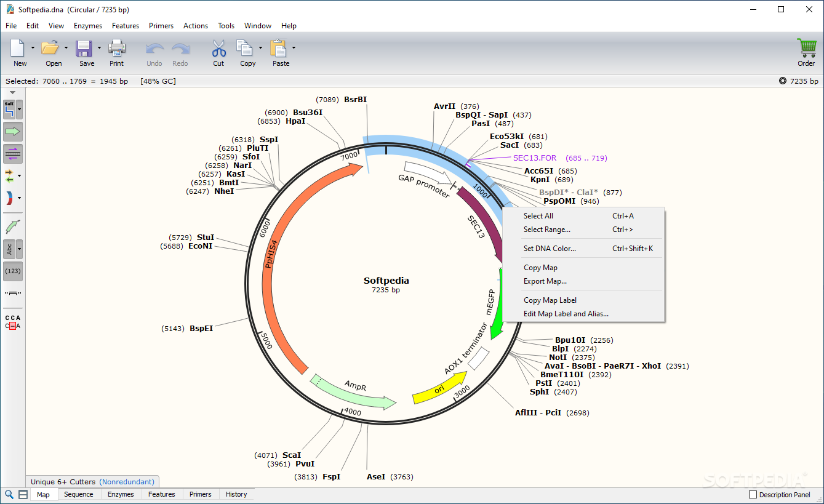
Task: Open the enzyme display options dropdown arrow
Action: tap(20, 110)
